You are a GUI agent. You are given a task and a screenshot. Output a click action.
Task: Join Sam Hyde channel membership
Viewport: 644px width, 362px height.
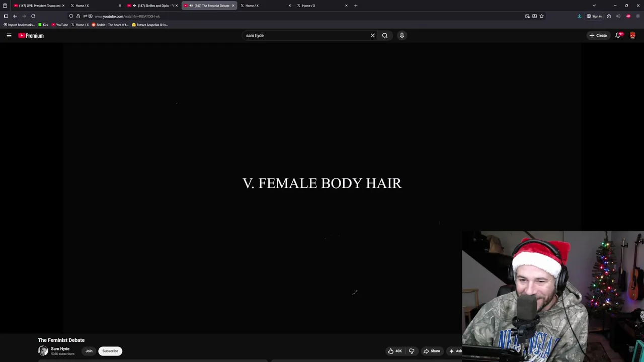[89, 351]
